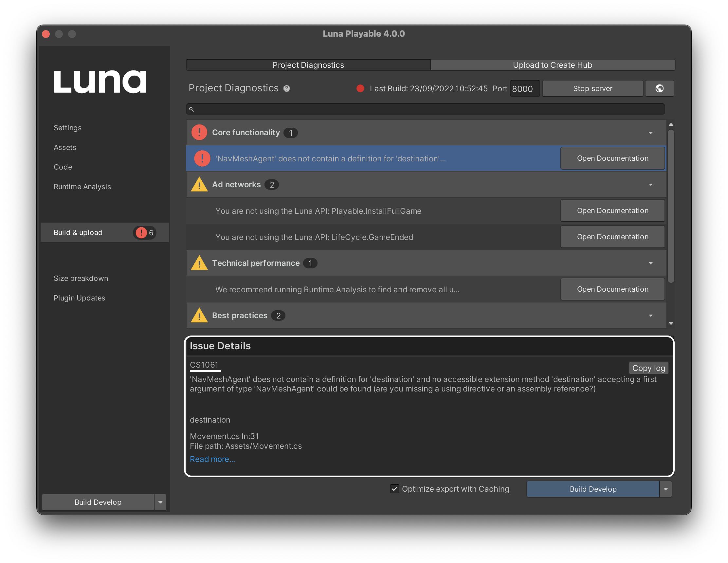
Task: Collapse the Technical performance section
Action: pyautogui.click(x=651, y=263)
